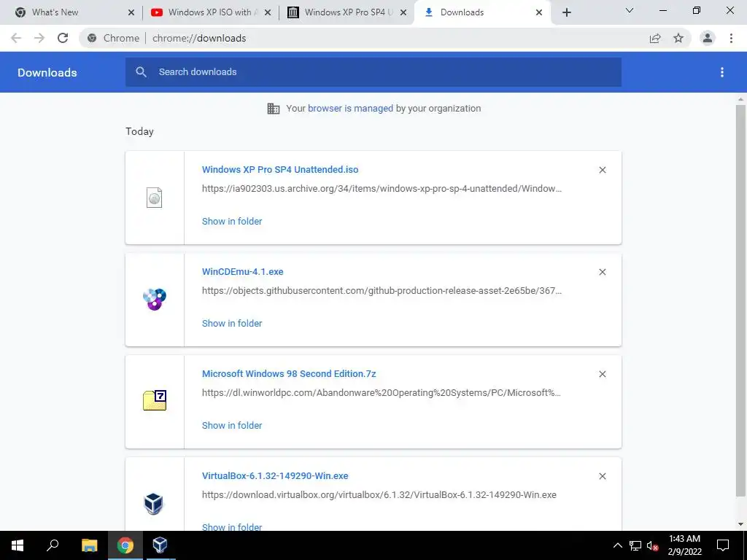Screen dimensions: 747x560
Task: Click the managed organization building icon
Action: click(x=274, y=109)
